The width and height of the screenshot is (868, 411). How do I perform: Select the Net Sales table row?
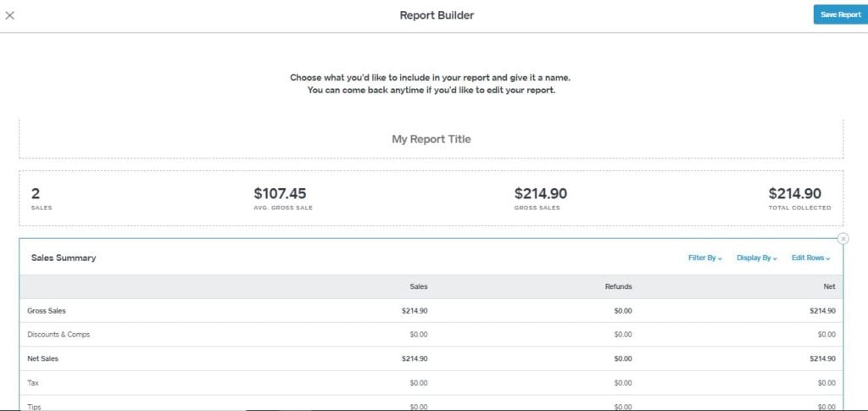pyautogui.click(x=431, y=358)
